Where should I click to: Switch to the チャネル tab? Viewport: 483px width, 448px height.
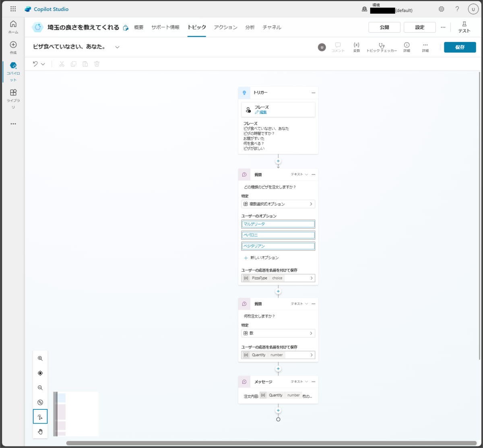tap(272, 27)
